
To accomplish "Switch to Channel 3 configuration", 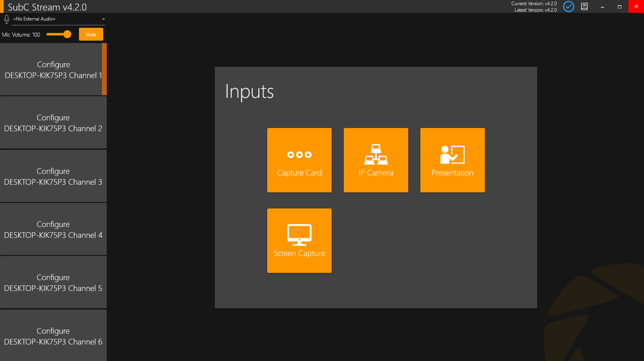I will click(x=53, y=176).
